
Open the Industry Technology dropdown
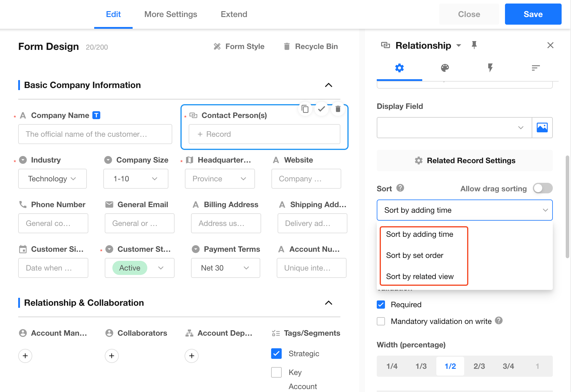click(52, 179)
